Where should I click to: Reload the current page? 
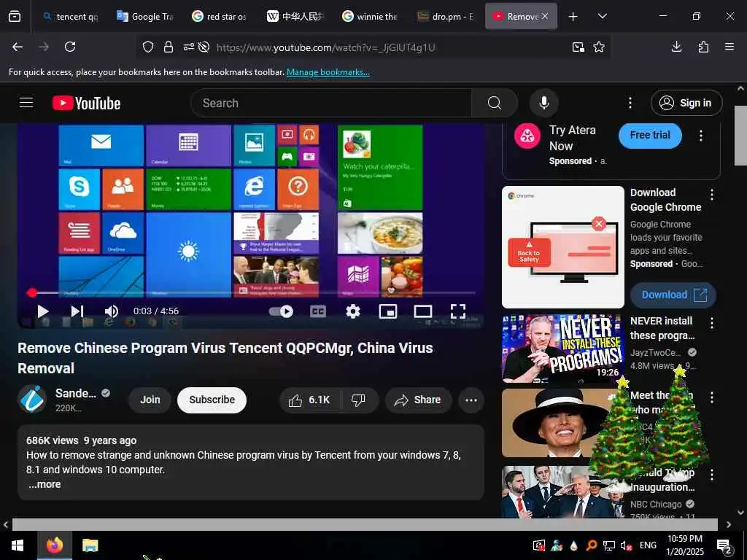[x=70, y=47]
